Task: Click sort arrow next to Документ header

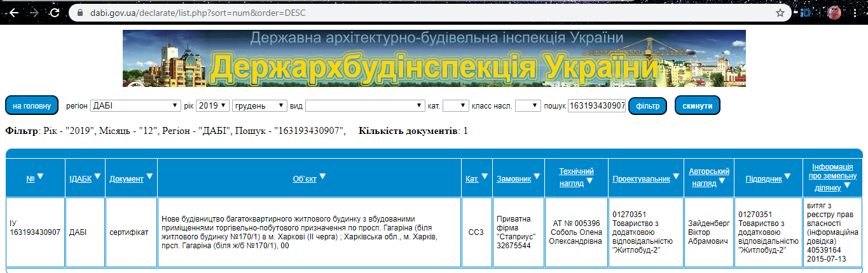Action: (150, 176)
